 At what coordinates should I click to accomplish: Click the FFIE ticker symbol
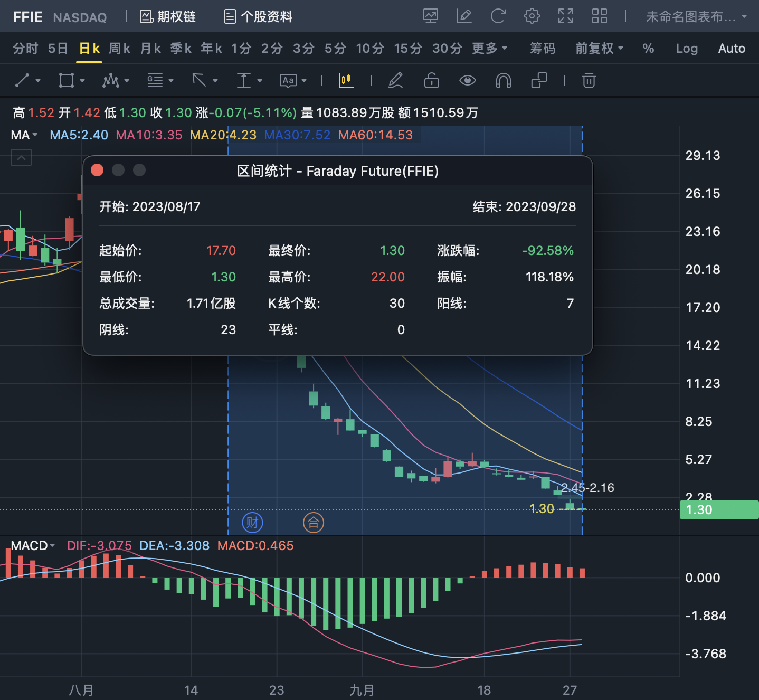click(x=27, y=17)
